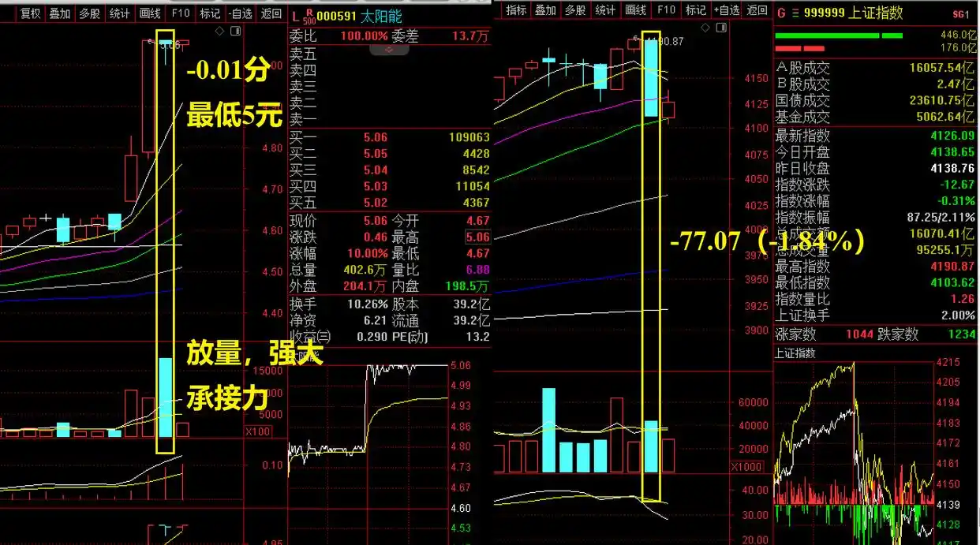Click 叠加 in the left 太阳能 chart toolbar
980x545 pixels.
[61, 13]
